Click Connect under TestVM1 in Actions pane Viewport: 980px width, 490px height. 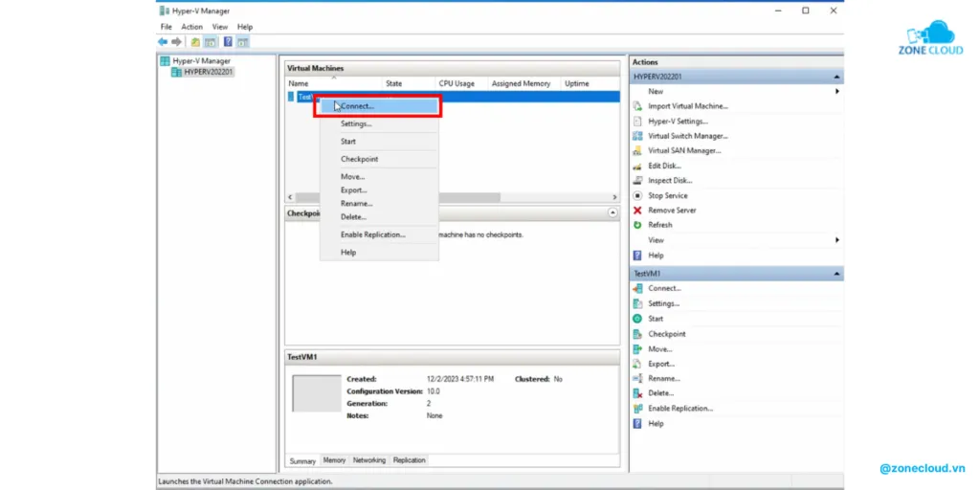point(664,288)
